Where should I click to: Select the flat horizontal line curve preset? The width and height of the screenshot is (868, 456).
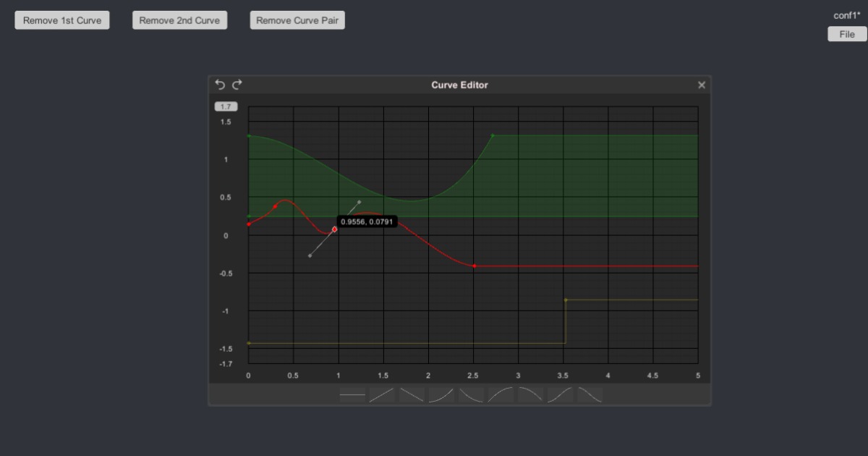[352, 394]
